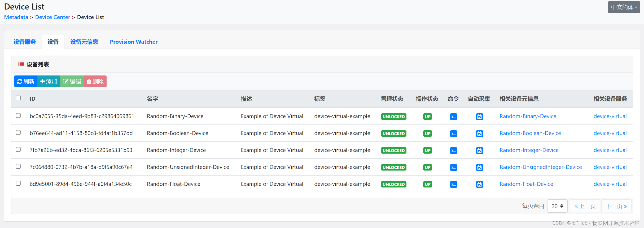644x228 pixels.
Task: Click the name cell Random-Float-Device
Action: pyautogui.click(x=173, y=184)
